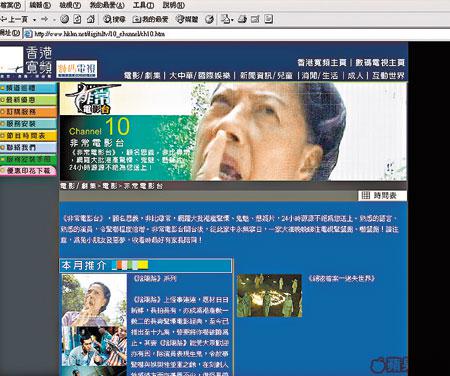
Task: Click the men in blue thumbnail
Action: (94, 346)
